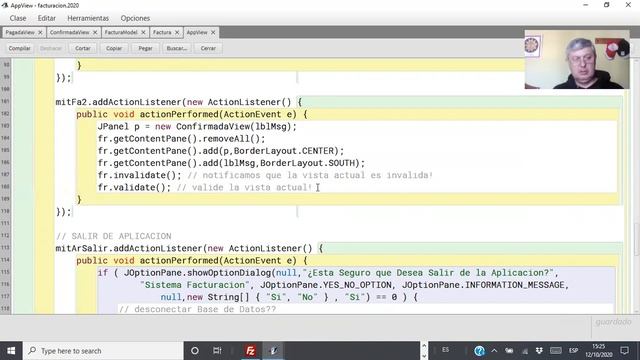Open FileZilla from the taskbar
Image resolution: width=640 pixels, height=360 pixels.
(250, 351)
